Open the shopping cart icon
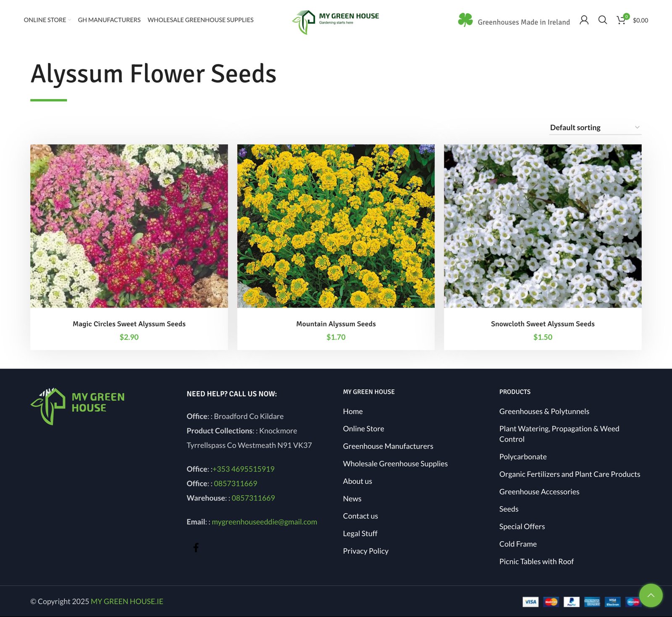 (x=621, y=20)
